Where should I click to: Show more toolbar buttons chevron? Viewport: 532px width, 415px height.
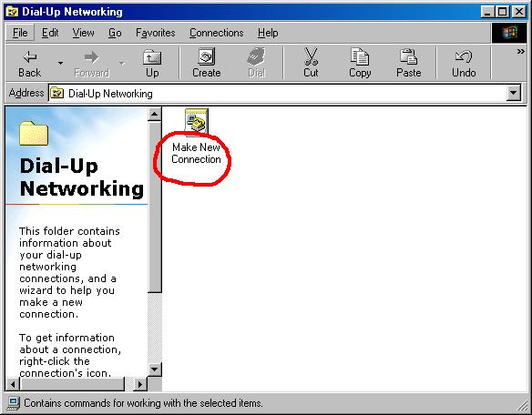click(x=520, y=52)
